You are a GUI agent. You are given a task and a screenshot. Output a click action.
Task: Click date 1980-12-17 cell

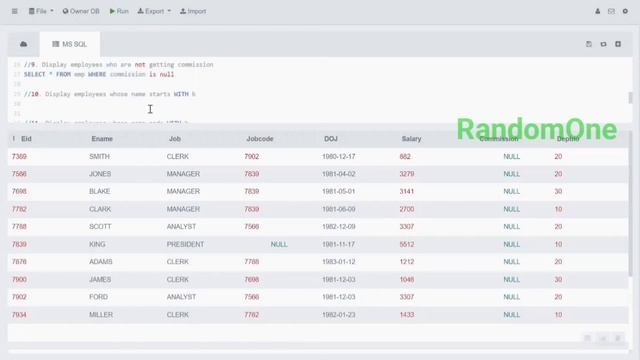(338, 157)
